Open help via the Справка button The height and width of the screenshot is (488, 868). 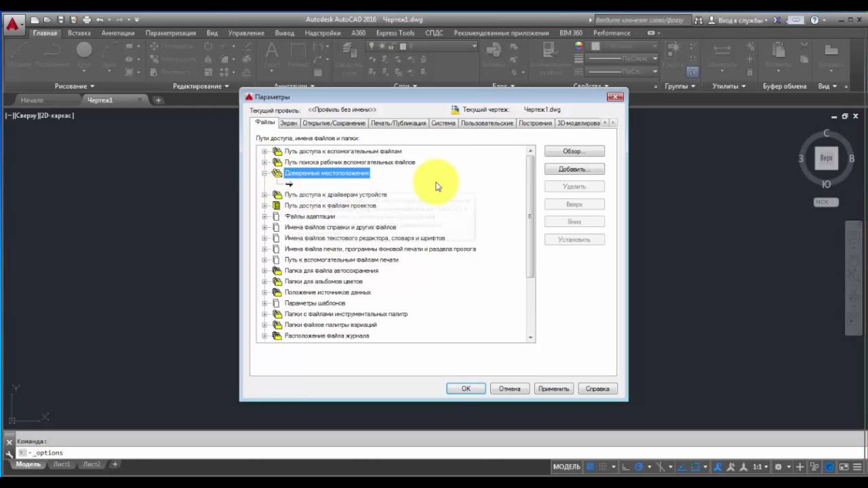(597, 388)
